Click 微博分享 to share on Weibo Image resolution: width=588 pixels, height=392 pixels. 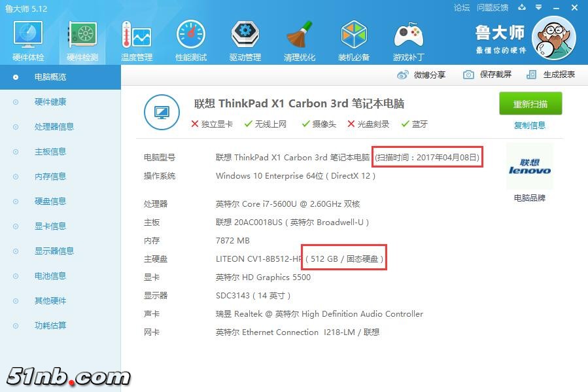422,75
